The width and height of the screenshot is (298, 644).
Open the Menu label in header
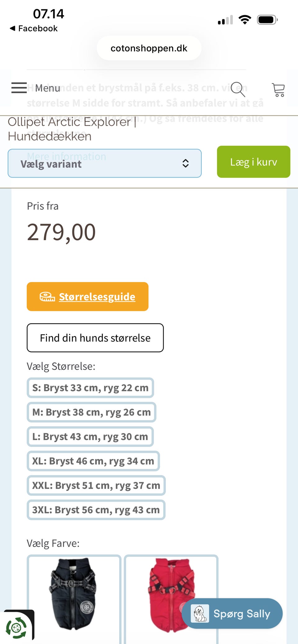47,88
